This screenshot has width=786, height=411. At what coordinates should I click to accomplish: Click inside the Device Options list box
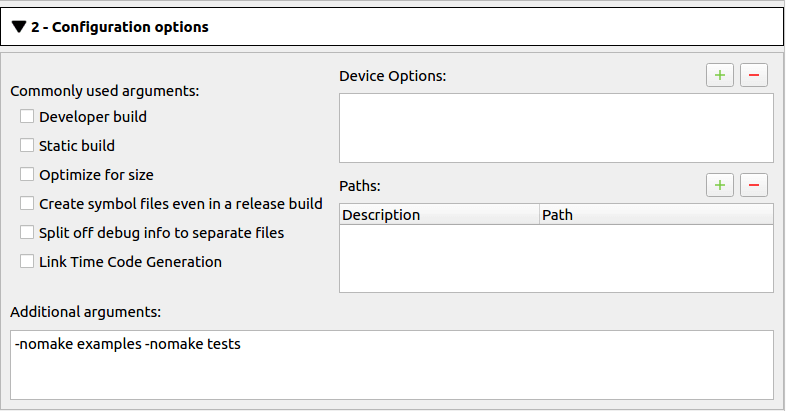556,128
